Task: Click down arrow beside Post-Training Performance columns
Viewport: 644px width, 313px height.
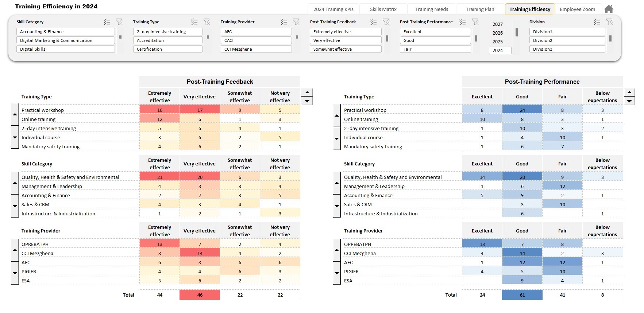Action: point(629,101)
